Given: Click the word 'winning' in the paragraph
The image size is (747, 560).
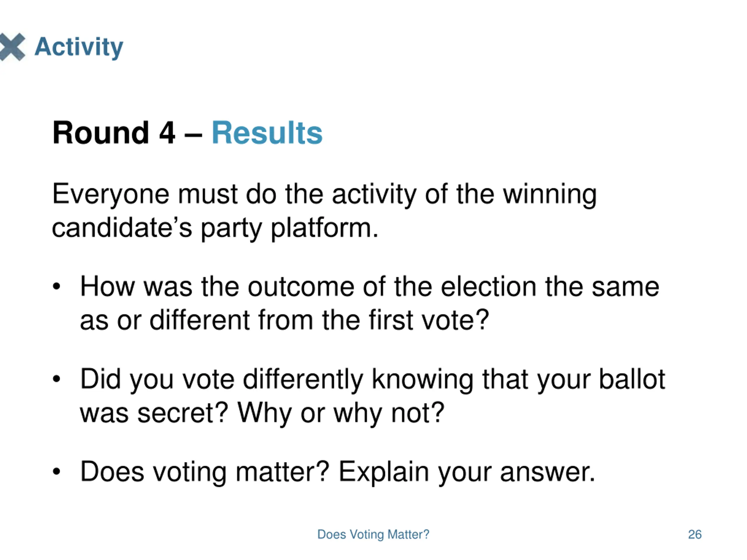Looking at the screenshot, I should pyautogui.click(x=550, y=195).
